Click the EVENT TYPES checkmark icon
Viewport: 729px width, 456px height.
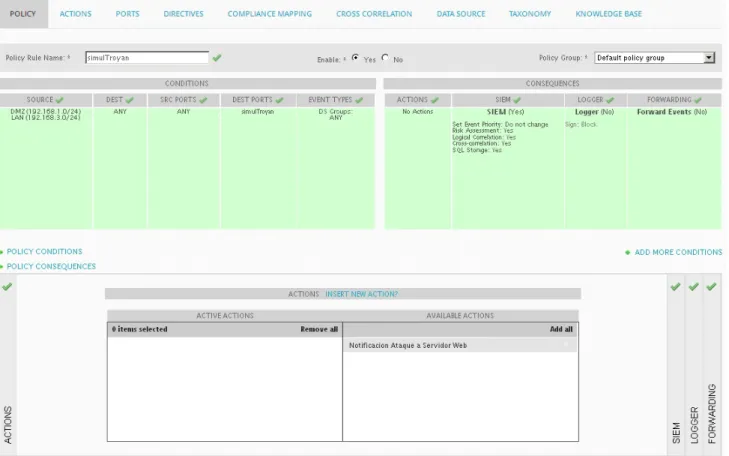[x=359, y=100]
